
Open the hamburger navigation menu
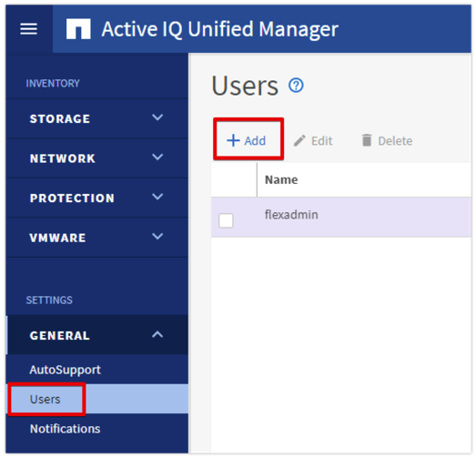[x=28, y=29]
